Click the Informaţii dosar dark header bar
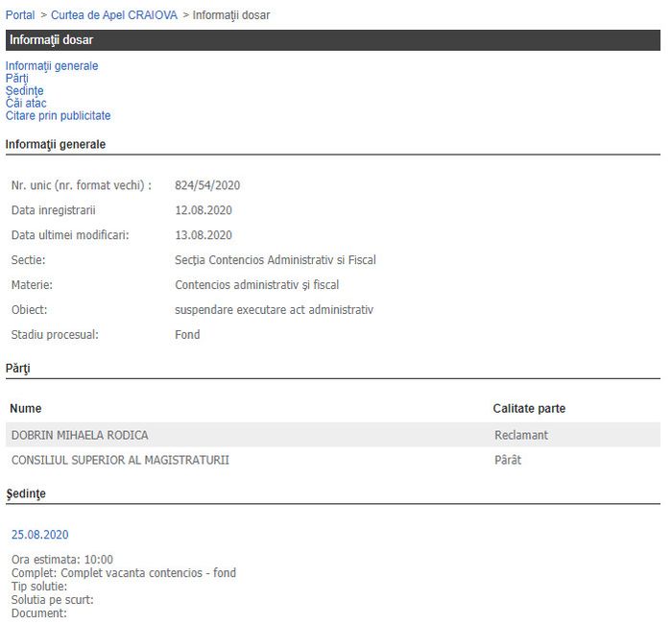 click(x=333, y=40)
